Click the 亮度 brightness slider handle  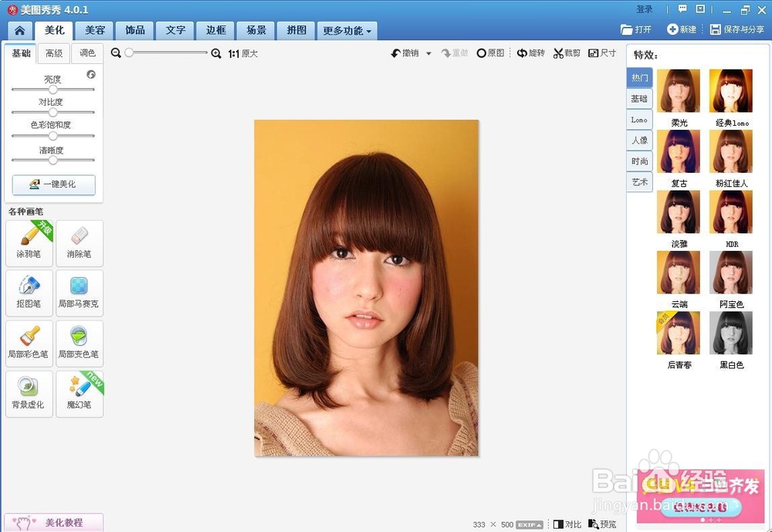point(52,89)
